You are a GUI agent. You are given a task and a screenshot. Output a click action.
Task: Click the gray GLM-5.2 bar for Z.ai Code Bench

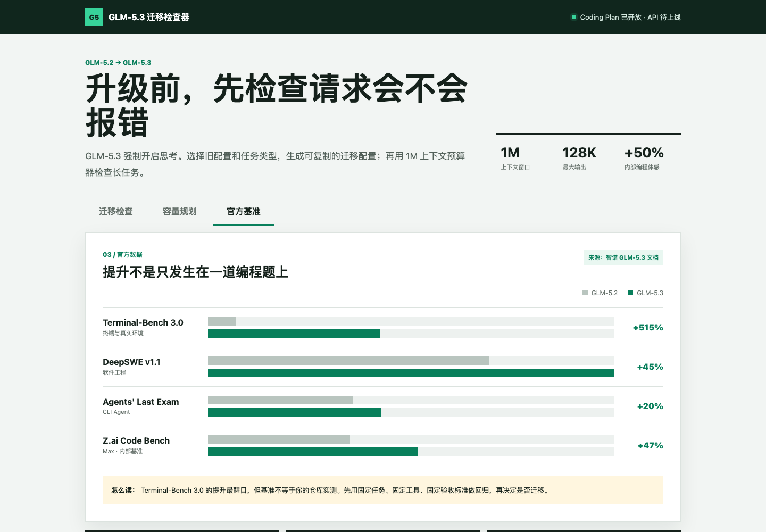click(279, 439)
